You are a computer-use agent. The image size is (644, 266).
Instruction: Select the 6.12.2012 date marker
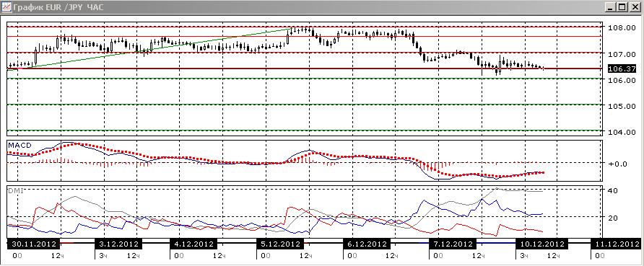point(366,244)
